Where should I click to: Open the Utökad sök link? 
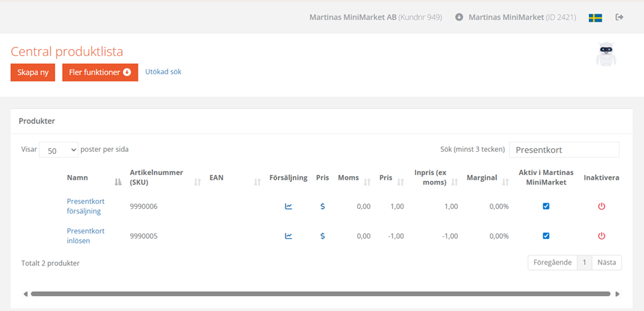(163, 71)
